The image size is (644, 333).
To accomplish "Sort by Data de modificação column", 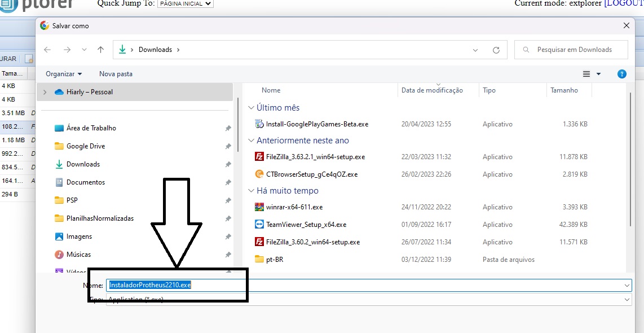I will click(432, 90).
